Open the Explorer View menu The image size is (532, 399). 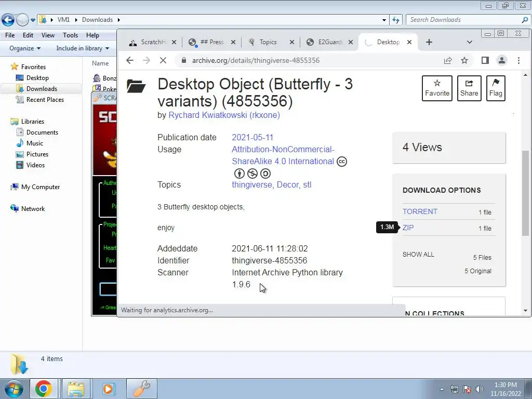click(x=48, y=35)
